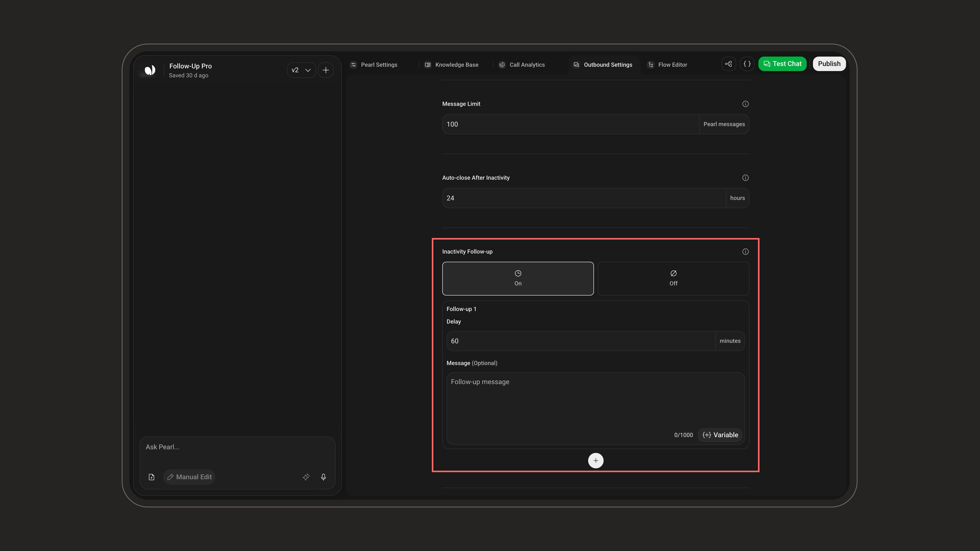Toggle Manual Edit mode
This screenshot has height=551, width=980.
[189, 477]
